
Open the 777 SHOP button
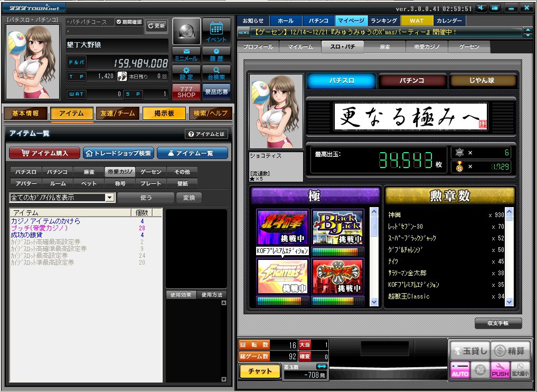click(186, 91)
